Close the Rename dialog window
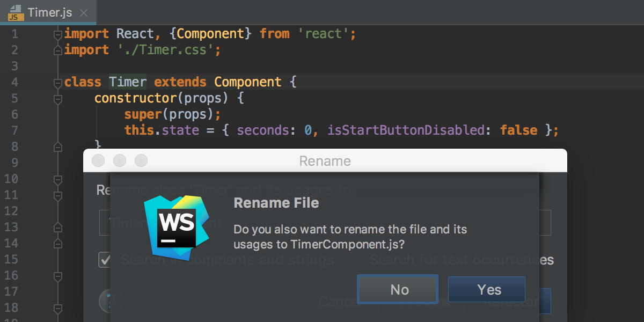This screenshot has height=322, width=644. [x=98, y=160]
